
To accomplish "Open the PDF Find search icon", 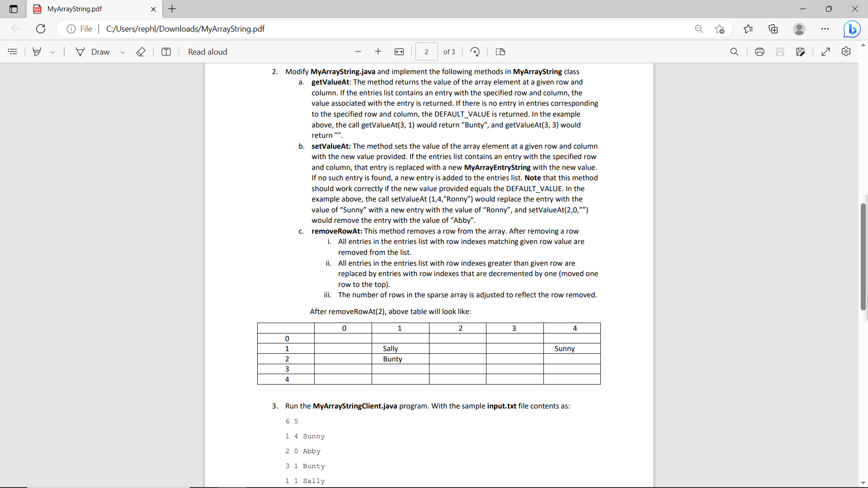I will 734,52.
